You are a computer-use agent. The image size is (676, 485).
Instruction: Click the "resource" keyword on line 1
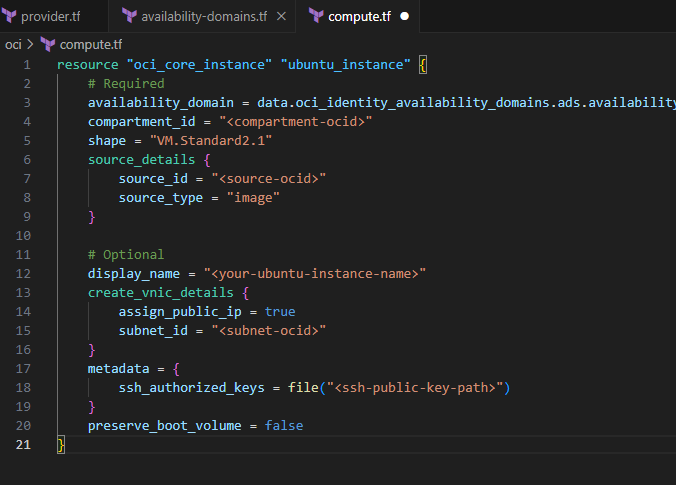(x=88, y=65)
